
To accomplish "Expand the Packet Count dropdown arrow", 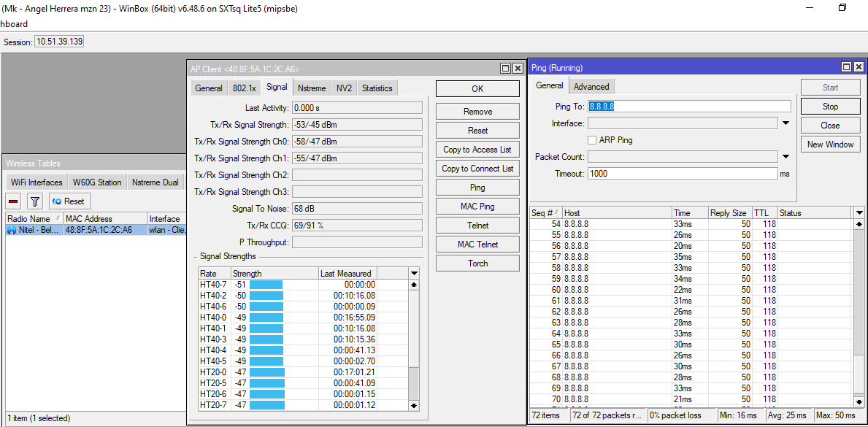I will click(786, 156).
